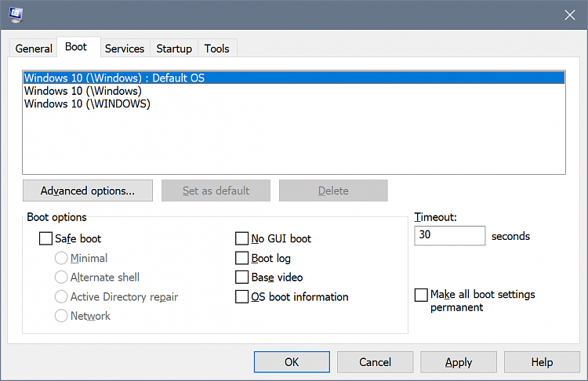Viewport: 588px width, 381px height.
Task: Enable the Safe boot checkbox
Action: (x=45, y=238)
